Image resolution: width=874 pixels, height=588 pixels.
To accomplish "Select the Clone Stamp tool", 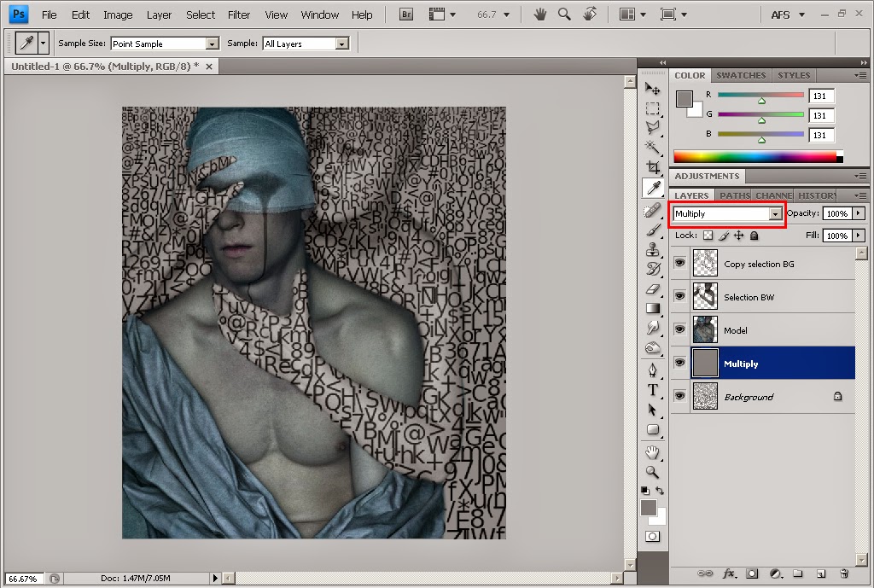I will click(x=653, y=249).
